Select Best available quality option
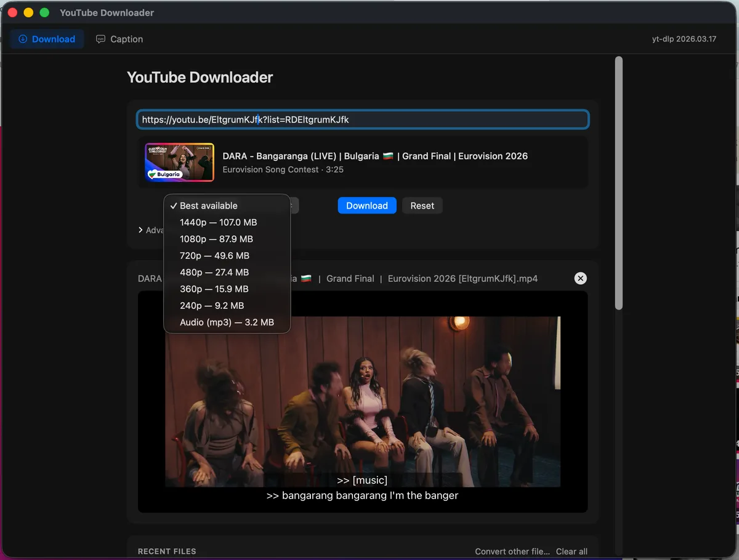Viewport: 739px width, 560px height. pyautogui.click(x=227, y=206)
